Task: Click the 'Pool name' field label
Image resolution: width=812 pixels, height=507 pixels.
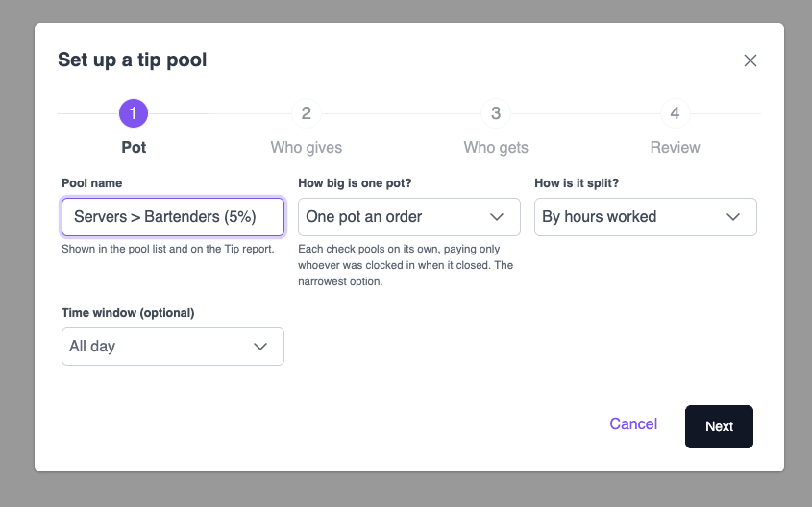Action: (x=91, y=183)
